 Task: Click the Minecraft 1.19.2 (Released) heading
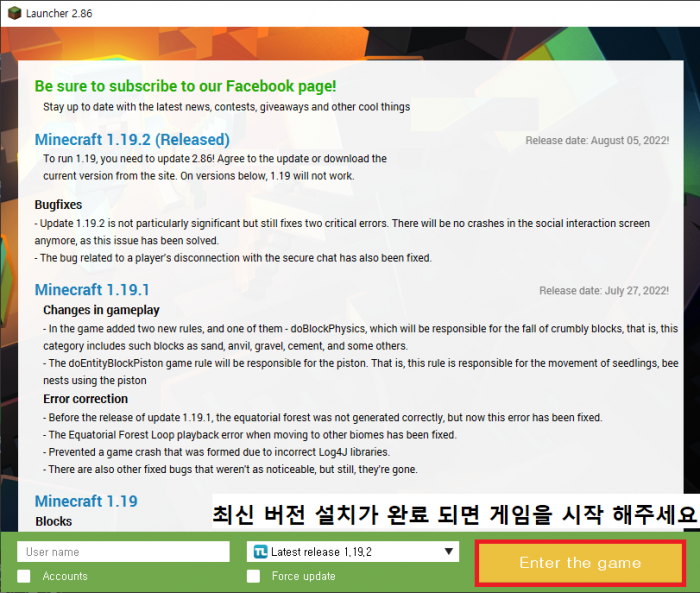[132, 140]
